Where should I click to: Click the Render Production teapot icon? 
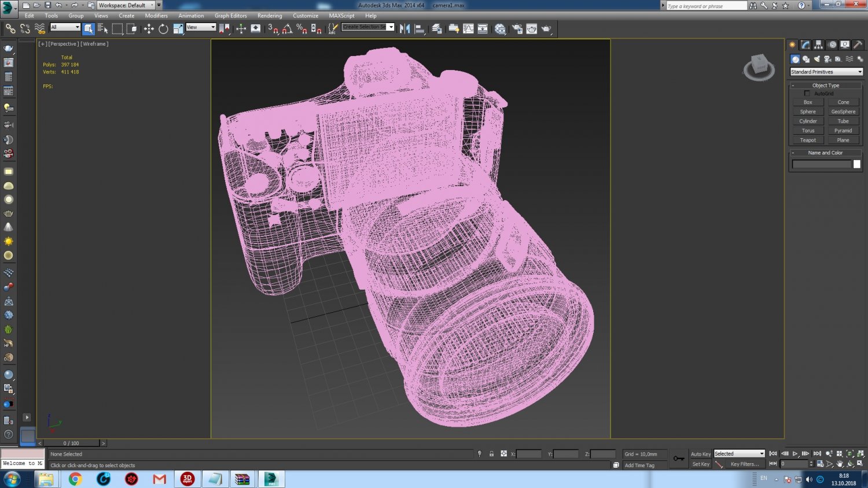coord(546,28)
